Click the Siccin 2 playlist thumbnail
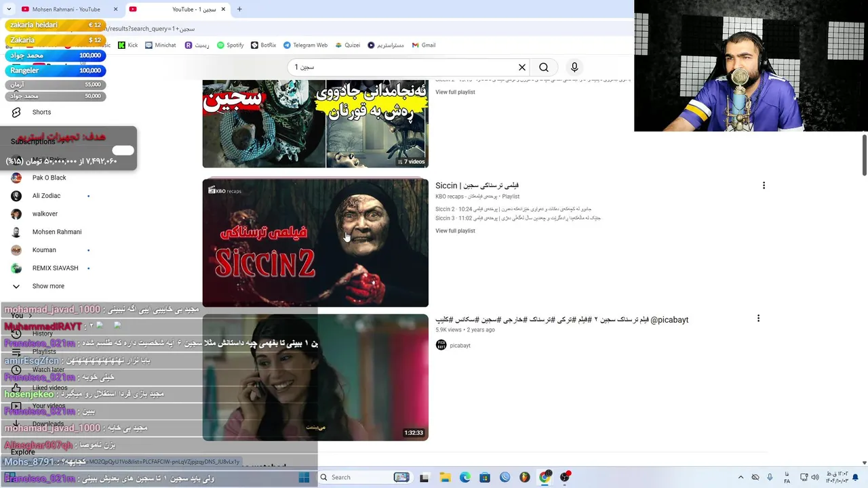Screen dimensions: 868x488 point(315,243)
